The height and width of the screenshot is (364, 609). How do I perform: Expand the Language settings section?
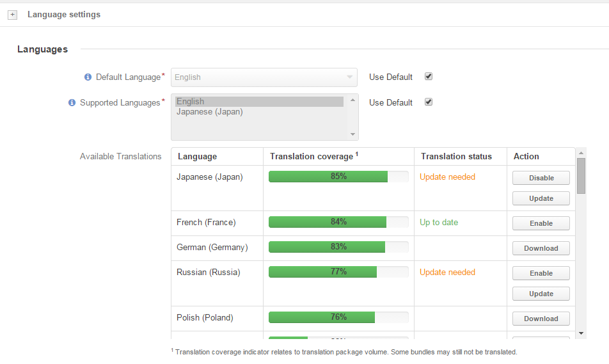(x=12, y=15)
